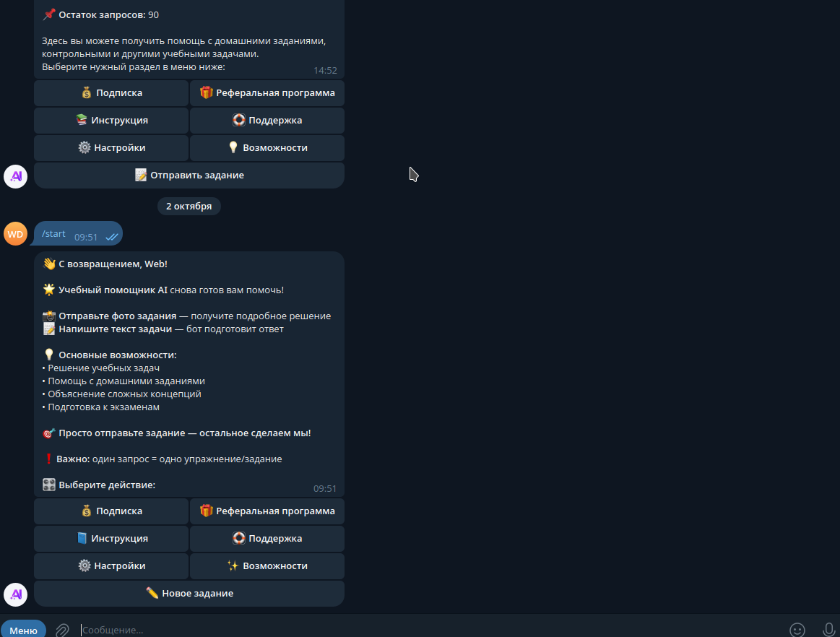This screenshot has height=637, width=840.
Task: Open the emoji picker smiley icon
Action: 797,630
